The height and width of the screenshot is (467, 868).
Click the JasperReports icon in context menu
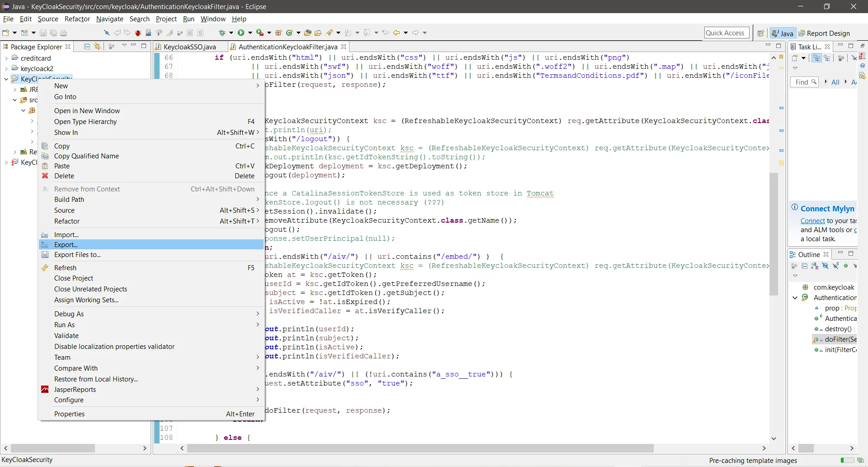tap(45, 390)
